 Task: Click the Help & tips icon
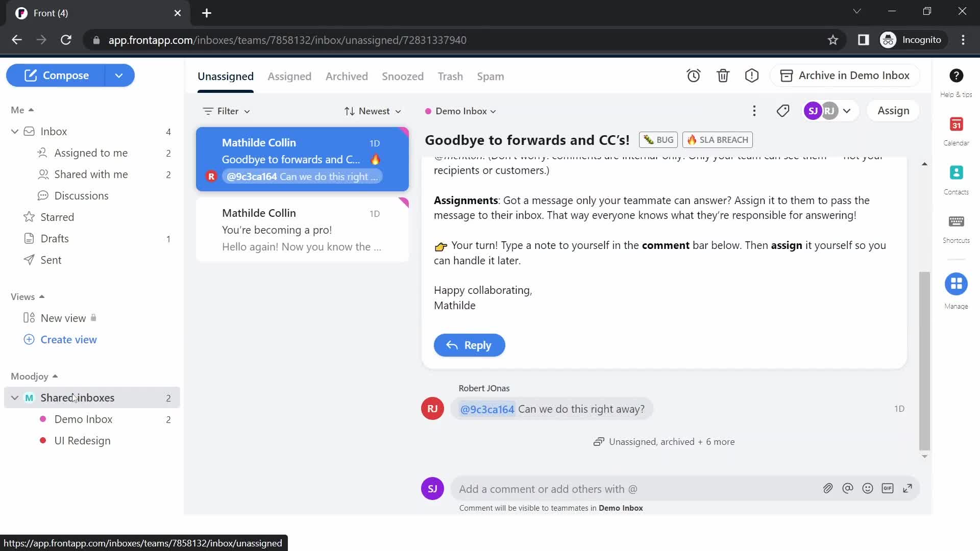[957, 76]
